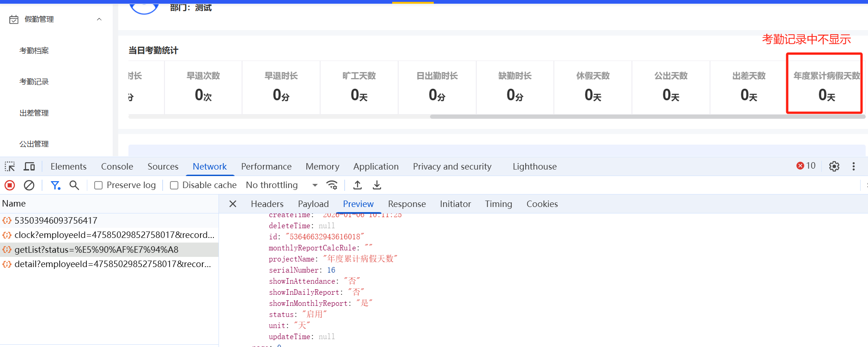The image size is (868, 347).
Task: Open DevTools three-dot customize menu
Action: [853, 166]
